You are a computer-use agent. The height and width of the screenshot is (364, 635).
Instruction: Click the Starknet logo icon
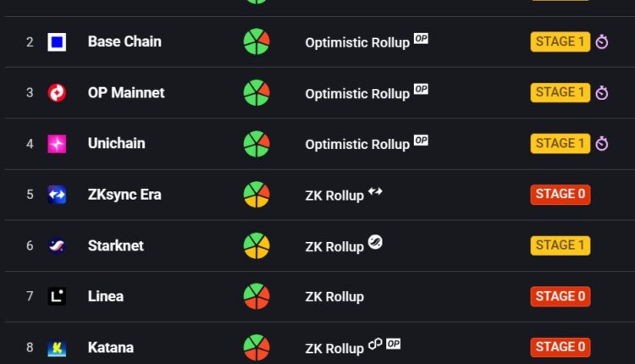[x=57, y=245]
